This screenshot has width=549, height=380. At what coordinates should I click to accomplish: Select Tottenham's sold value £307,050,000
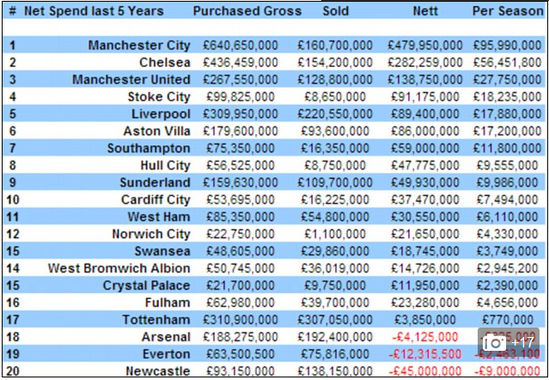click(x=335, y=320)
